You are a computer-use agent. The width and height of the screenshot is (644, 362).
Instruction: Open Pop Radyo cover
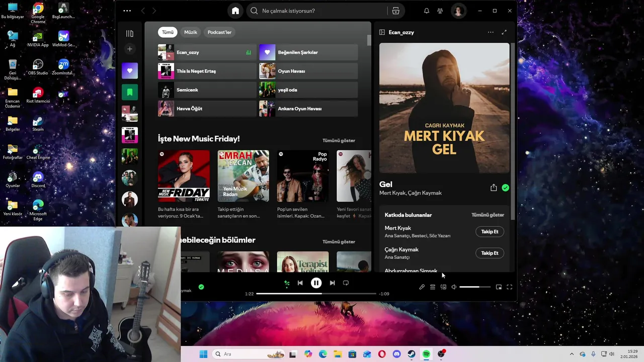pos(303,176)
